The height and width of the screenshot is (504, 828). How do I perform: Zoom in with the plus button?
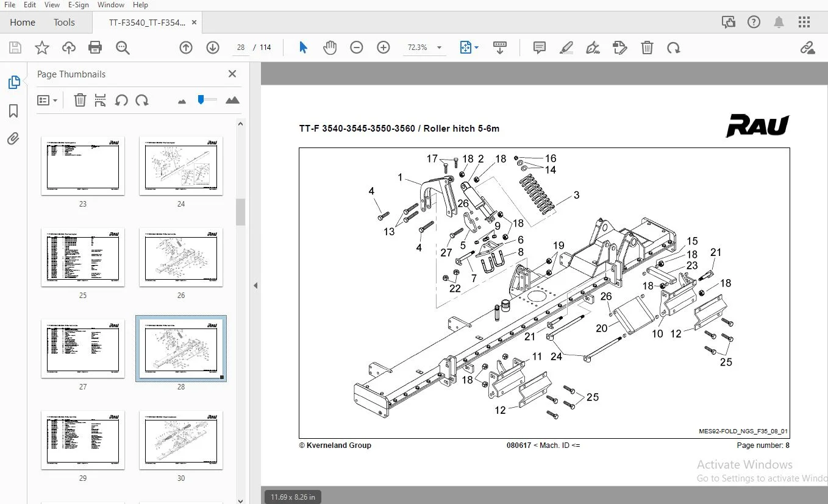coord(384,48)
